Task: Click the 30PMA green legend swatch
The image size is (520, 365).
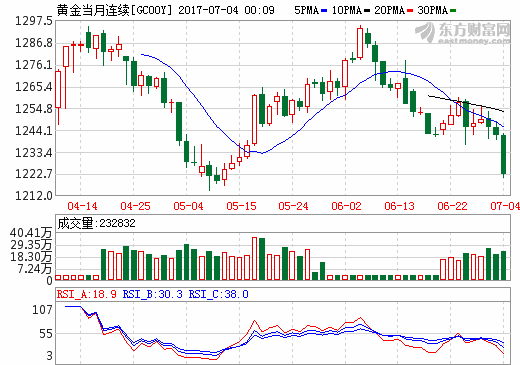Action: pos(453,11)
